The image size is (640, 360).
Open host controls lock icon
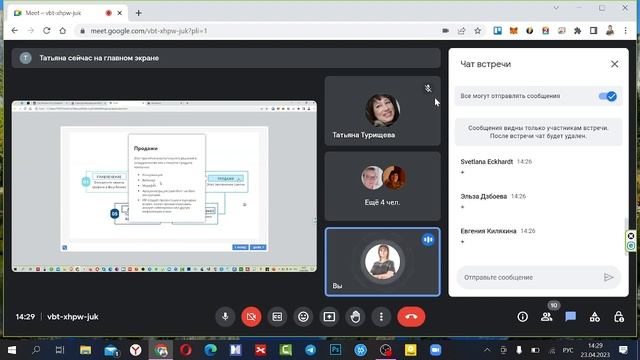point(619,317)
